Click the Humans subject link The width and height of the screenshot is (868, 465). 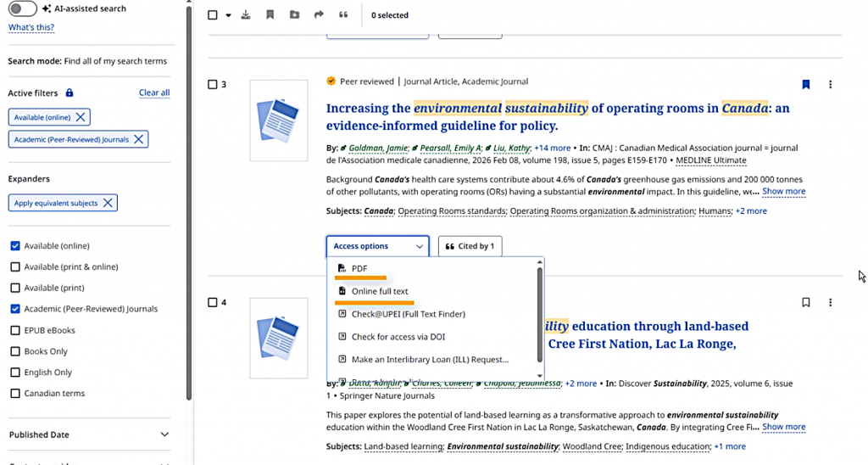coord(715,211)
